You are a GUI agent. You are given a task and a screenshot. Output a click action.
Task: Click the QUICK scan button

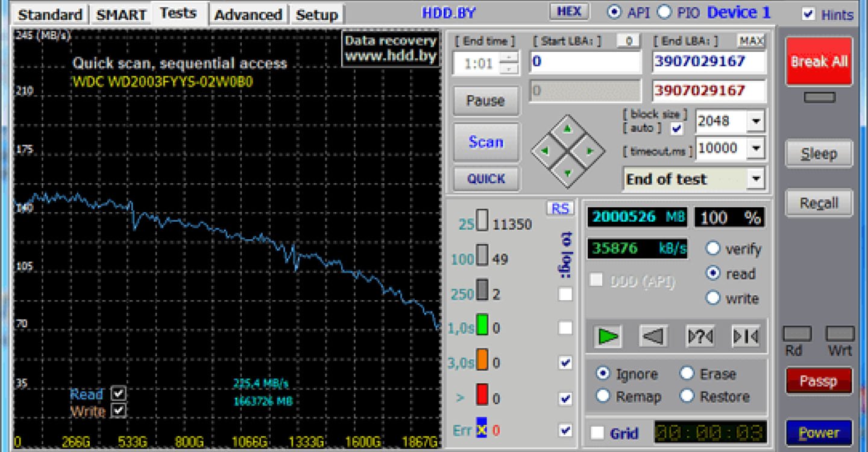(x=486, y=179)
